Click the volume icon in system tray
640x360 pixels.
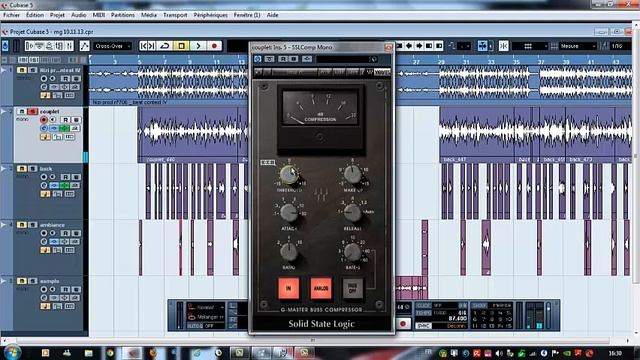tap(499, 353)
